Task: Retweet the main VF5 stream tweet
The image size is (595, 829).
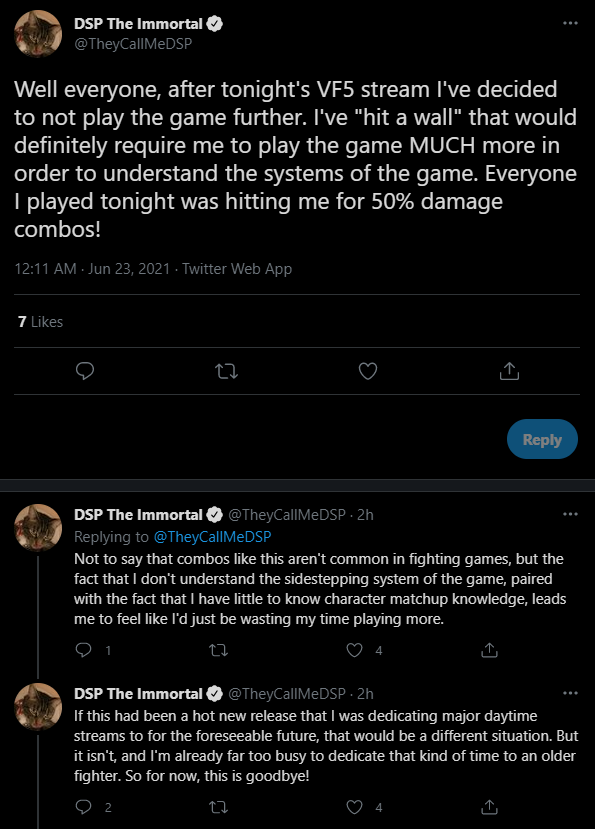Action: tap(226, 372)
